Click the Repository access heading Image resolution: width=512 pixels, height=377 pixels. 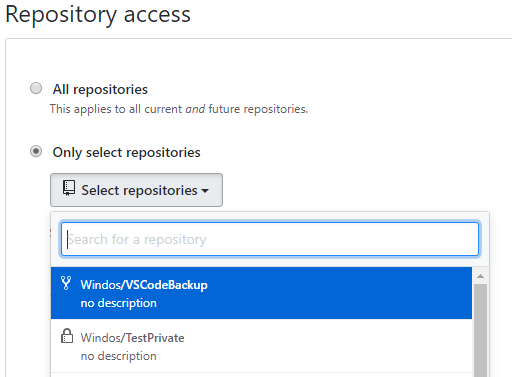tap(98, 15)
